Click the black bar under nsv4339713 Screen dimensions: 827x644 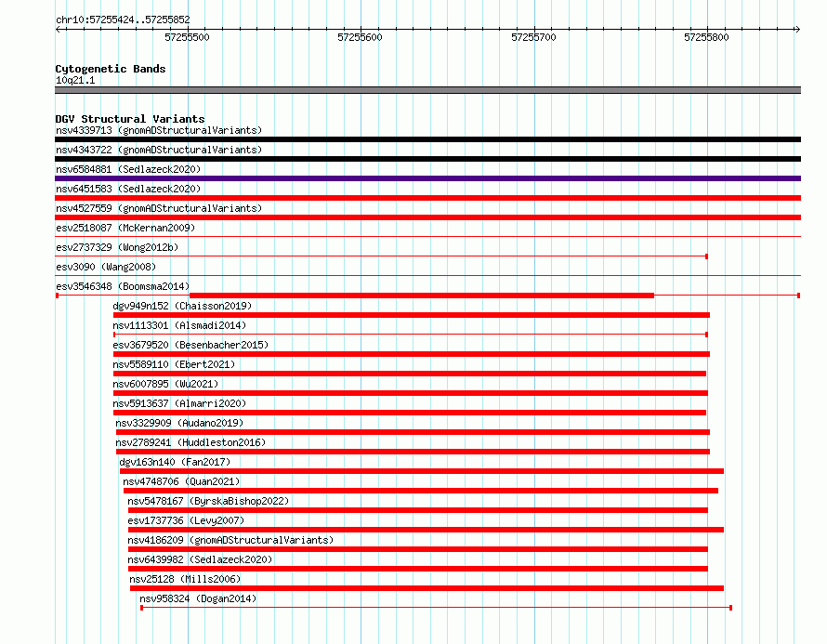click(x=427, y=139)
